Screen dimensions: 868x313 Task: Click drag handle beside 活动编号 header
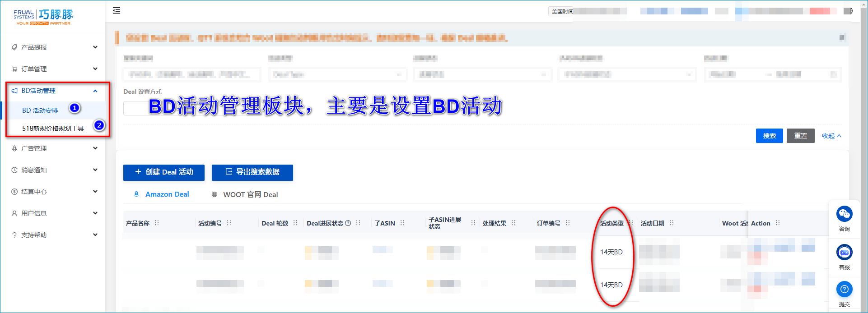[229, 223]
